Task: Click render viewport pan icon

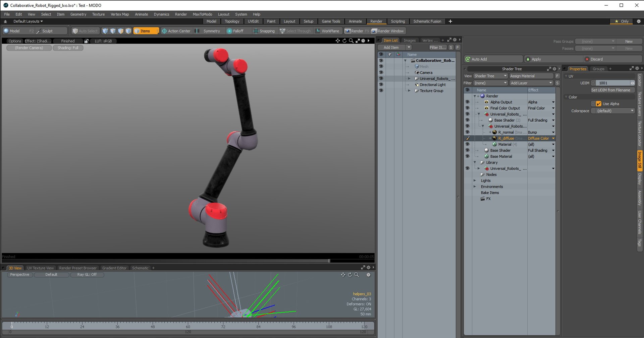Action: [338, 41]
